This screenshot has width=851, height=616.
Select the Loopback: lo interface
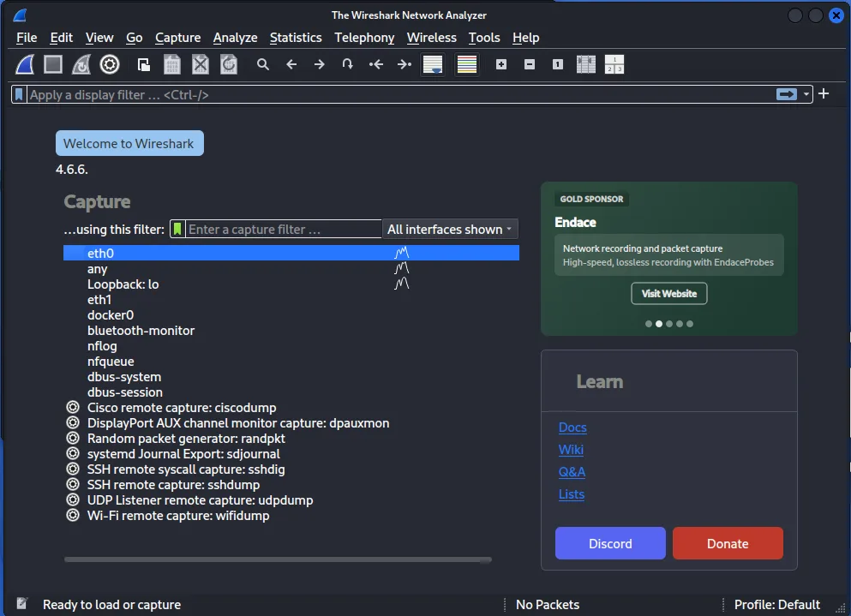(291, 284)
